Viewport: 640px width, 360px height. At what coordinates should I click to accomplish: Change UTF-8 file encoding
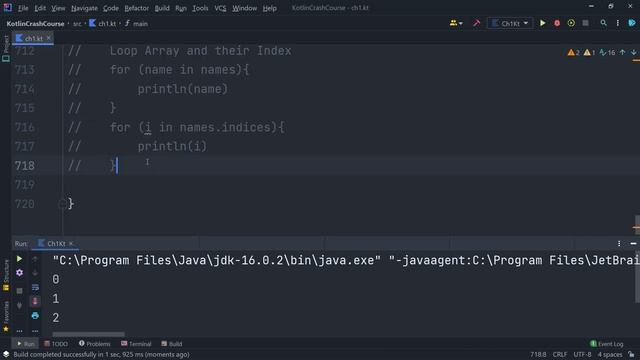tap(582, 354)
